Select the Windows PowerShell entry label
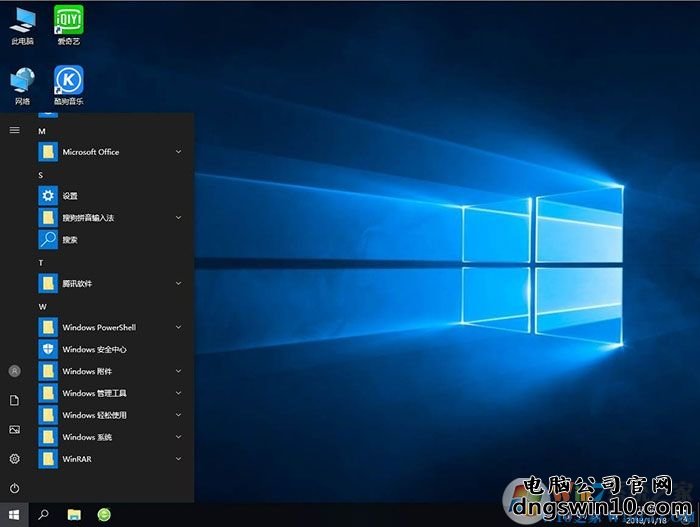This screenshot has width=700, height=527. click(x=99, y=327)
